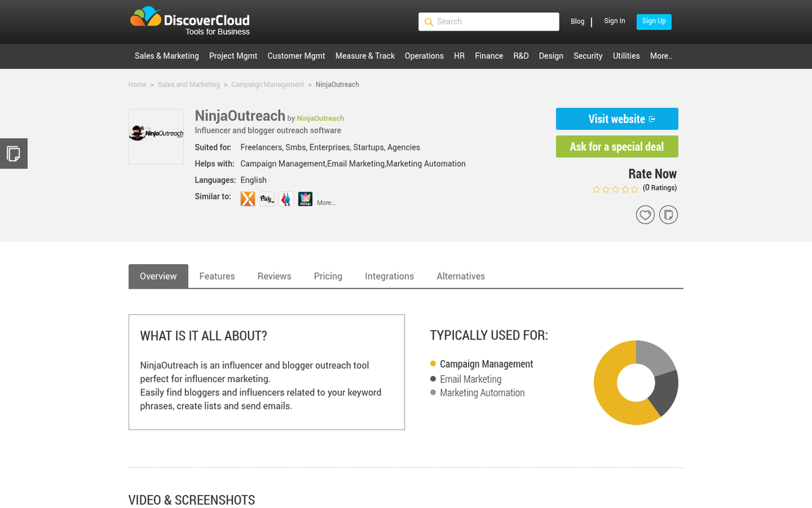Switch to the Pricing tab
Image resolution: width=812 pixels, height=508 pixels.
tap(328, 276)
